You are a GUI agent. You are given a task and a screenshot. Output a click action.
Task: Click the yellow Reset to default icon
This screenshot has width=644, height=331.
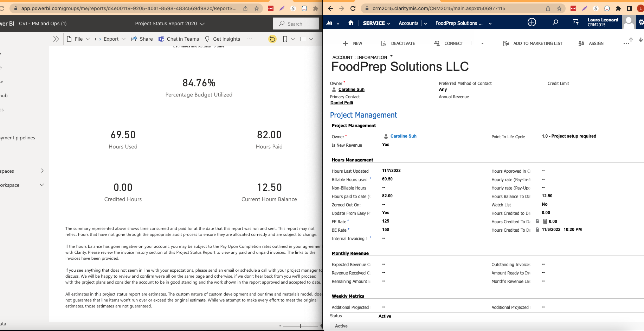pyautogui.click(x=272, y=39)
